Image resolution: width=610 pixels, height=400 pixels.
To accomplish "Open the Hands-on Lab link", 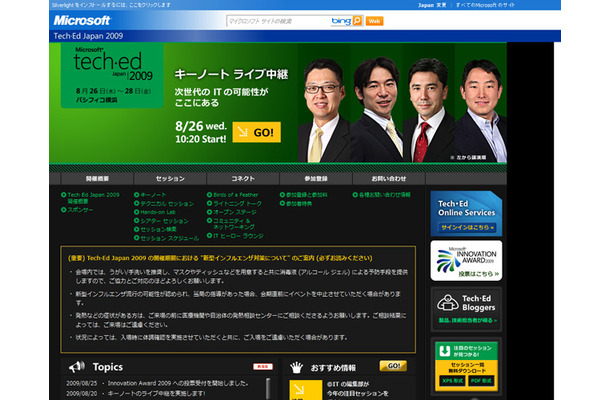I will 158,212.
